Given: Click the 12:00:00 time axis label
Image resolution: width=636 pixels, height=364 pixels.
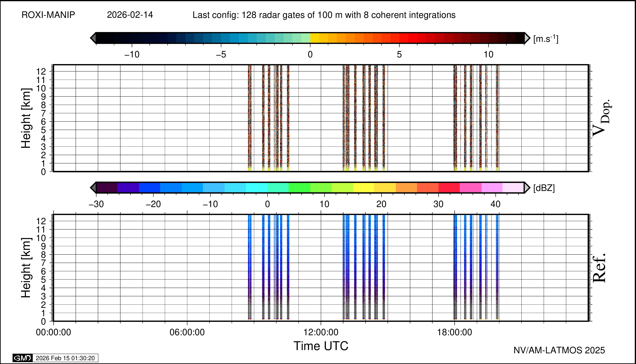Looking at the screenshot, I should click(x=321, y=332).
